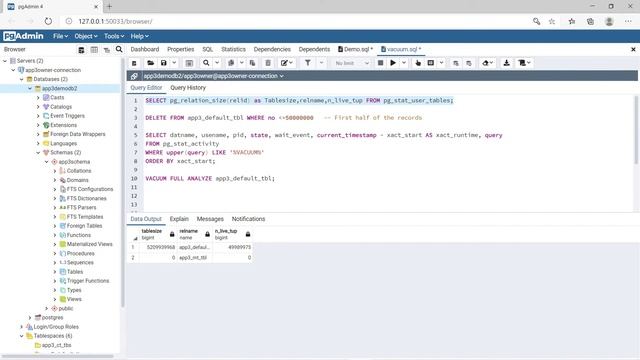
Task: Open the Find options dropdown arrow
Action: coord(217,63)
